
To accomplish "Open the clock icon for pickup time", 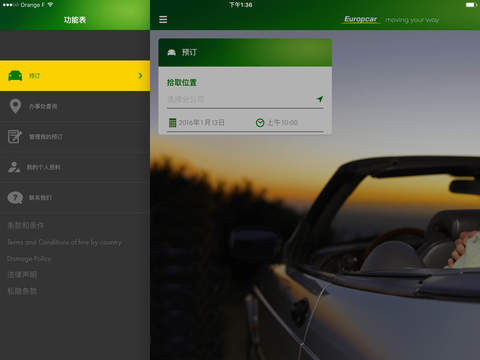I will point(260,123).
